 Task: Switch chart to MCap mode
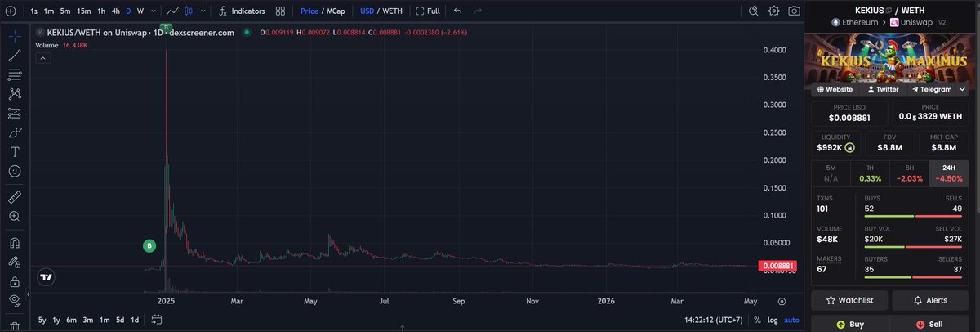click(x=336, y=11)
